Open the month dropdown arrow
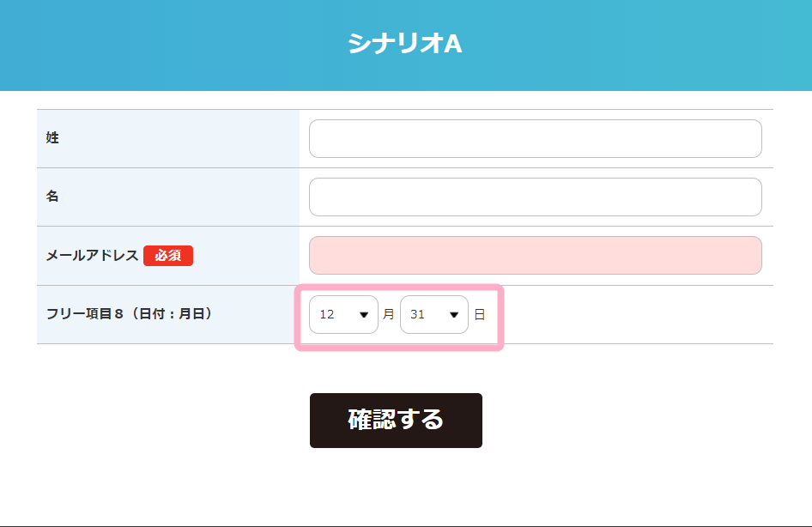 click(x=364, y=315)
